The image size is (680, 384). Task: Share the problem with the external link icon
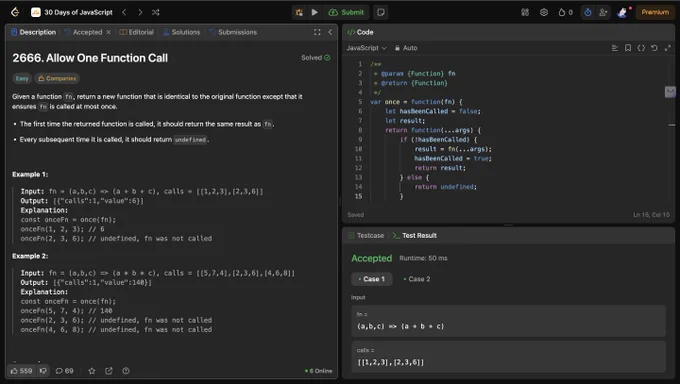[x=108, y=371]
